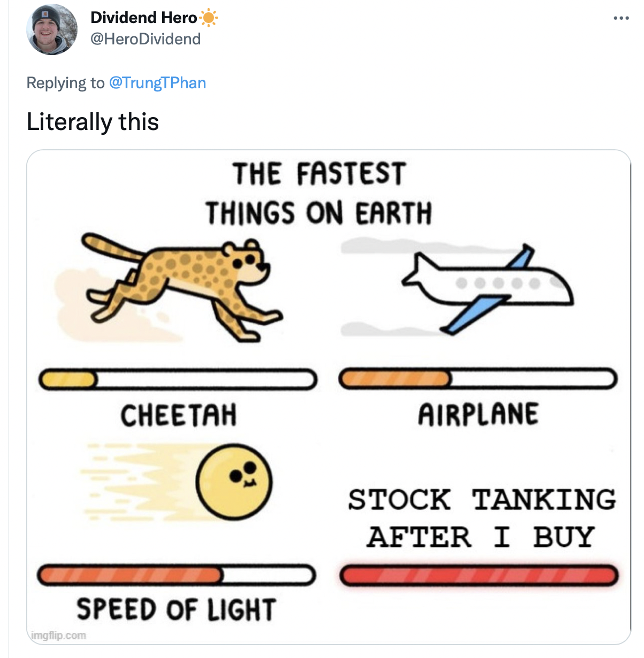Click the orange airplane speed bar
The height and width of the screenshot is (658, 644).
point(478,379)
